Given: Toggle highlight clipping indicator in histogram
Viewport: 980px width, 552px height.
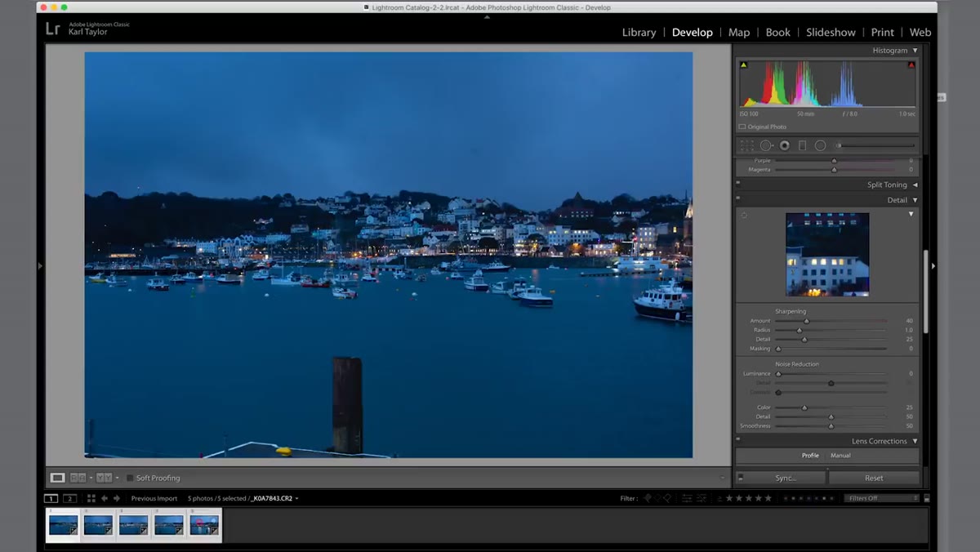Looking at the screenshot, I should pyautogui.click(x=911, y=65).
